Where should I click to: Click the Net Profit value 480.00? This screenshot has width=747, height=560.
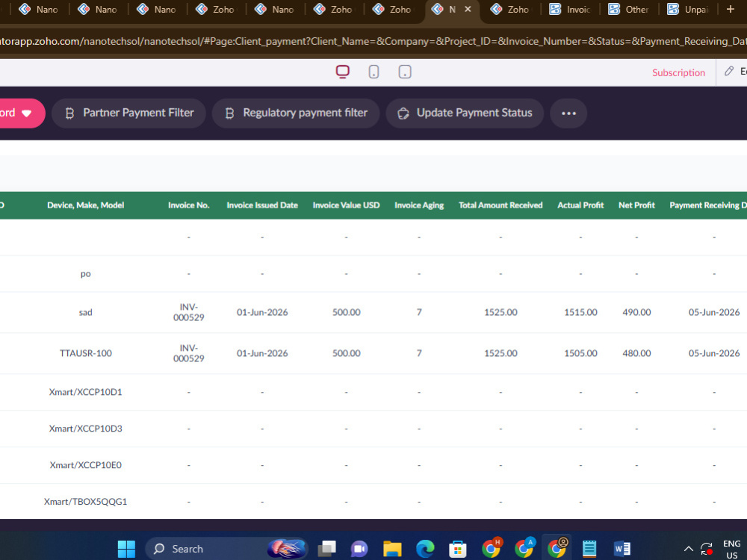pyautogui.click(x=636, y=353)
